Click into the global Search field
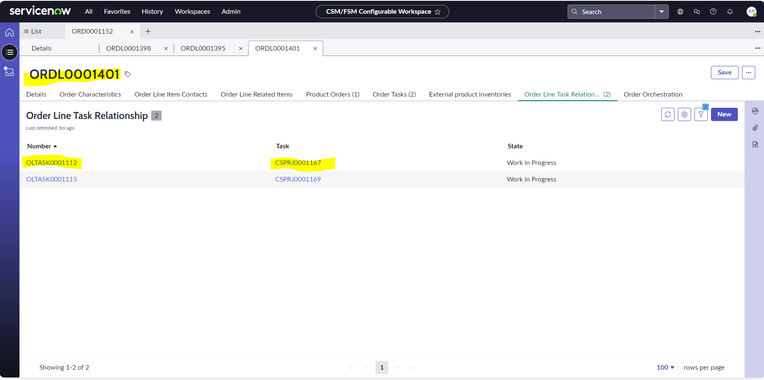This screenshot has width=764, height=380. (611, 12)
